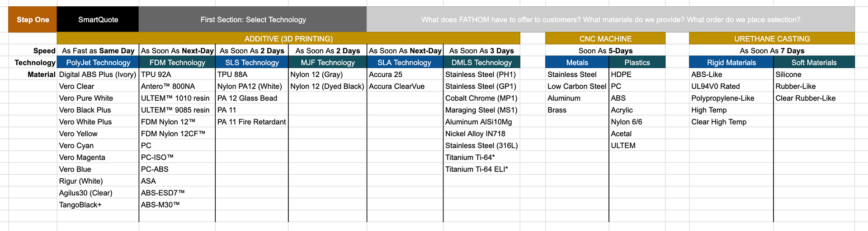Select the 'Accura 25' cell
868x231 pixels.
(x=405, y=74)
